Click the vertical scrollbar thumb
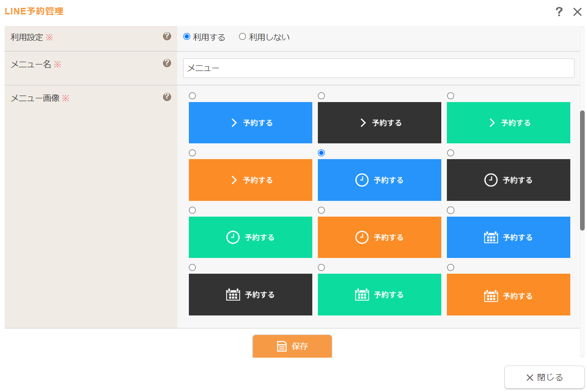587x392 pixels. pyautogui.click(x=582, y=170)
